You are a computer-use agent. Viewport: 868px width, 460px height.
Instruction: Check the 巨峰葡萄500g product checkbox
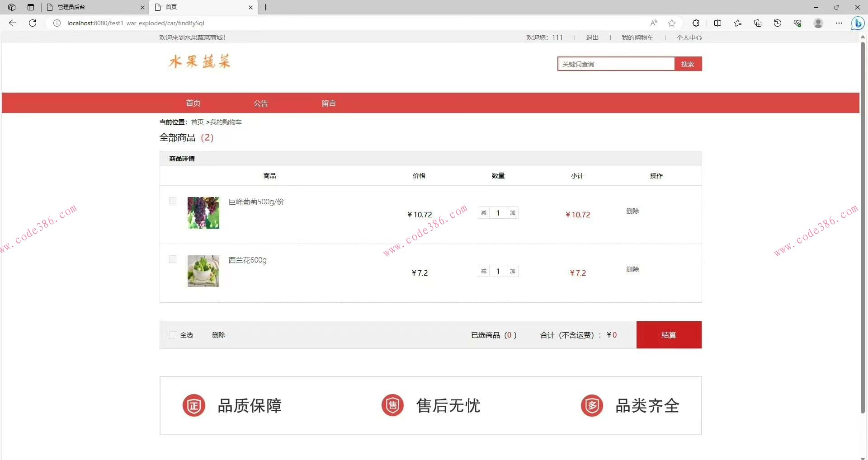click(x=172, y=201)
